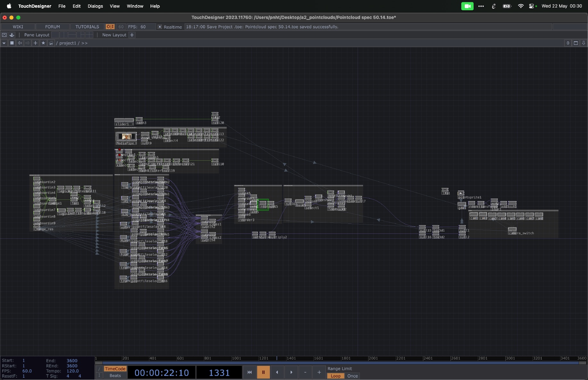
Task: Pause timeline playback
Action: pos(263,372)
